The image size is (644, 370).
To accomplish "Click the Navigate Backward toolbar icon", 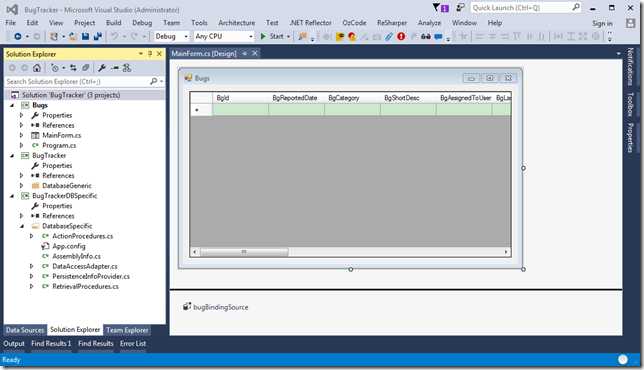I will click(x=17, y=37).
